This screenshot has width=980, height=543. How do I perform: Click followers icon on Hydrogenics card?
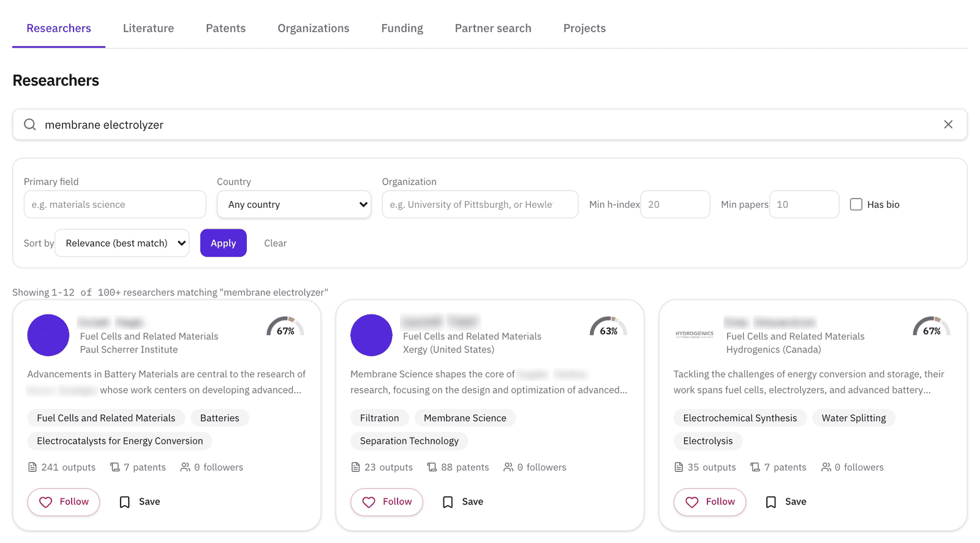click(x=826, y=467)
